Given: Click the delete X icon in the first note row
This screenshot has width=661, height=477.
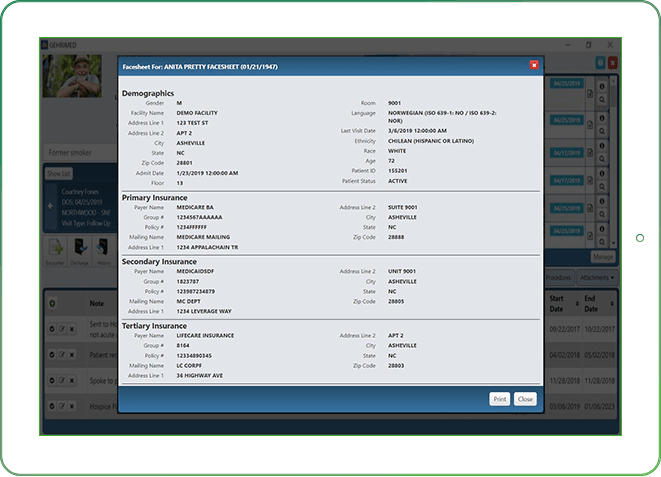Looking at the screenshot, I should pos(72,327).
